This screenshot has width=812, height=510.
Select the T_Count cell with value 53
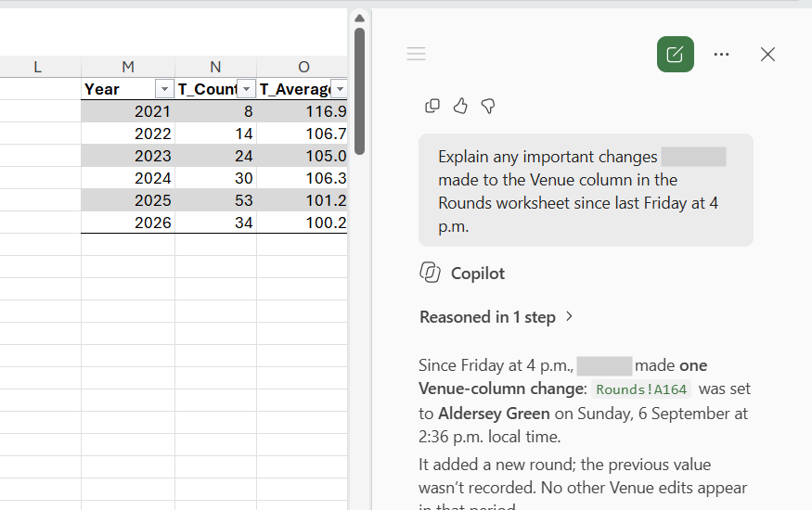click(215, 200)
